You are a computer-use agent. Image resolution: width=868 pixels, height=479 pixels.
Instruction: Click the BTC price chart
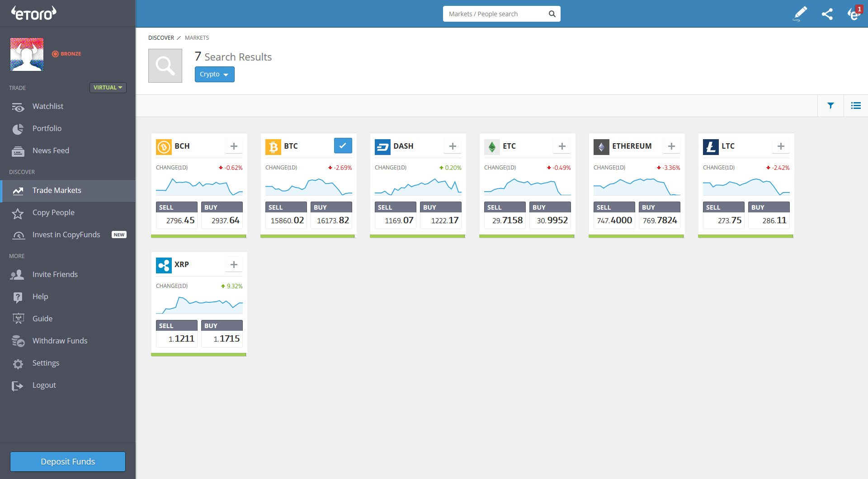pos(309,187)
